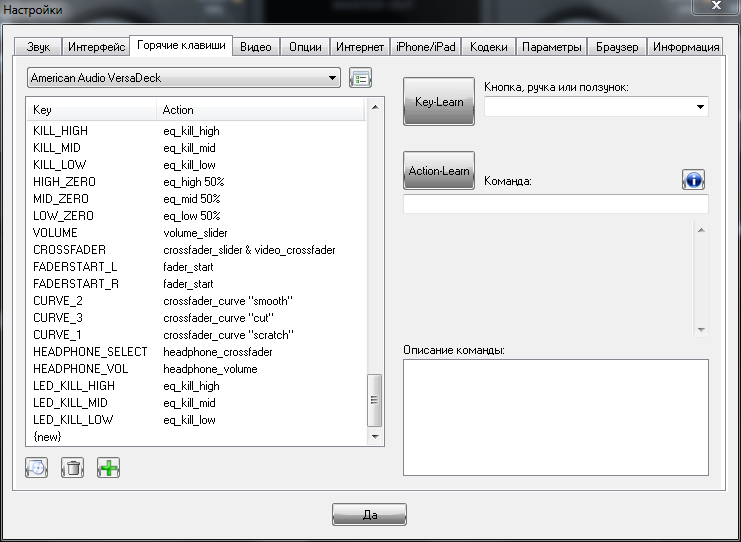The image size is (741, 542).
Task: Open the Кодеки tab
Action: click(489, 47)
